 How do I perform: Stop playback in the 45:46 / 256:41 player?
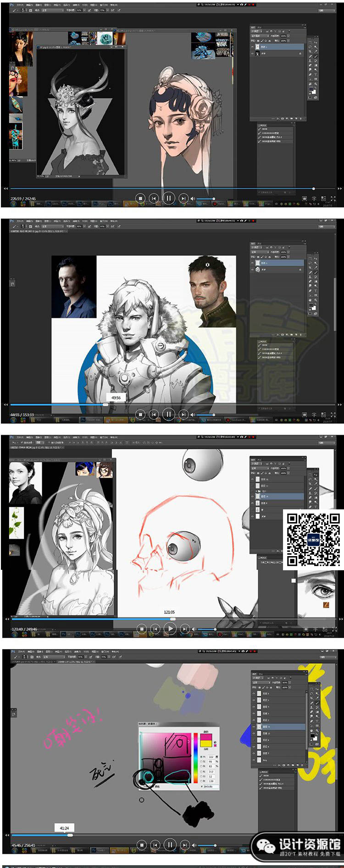coord(142,845)
